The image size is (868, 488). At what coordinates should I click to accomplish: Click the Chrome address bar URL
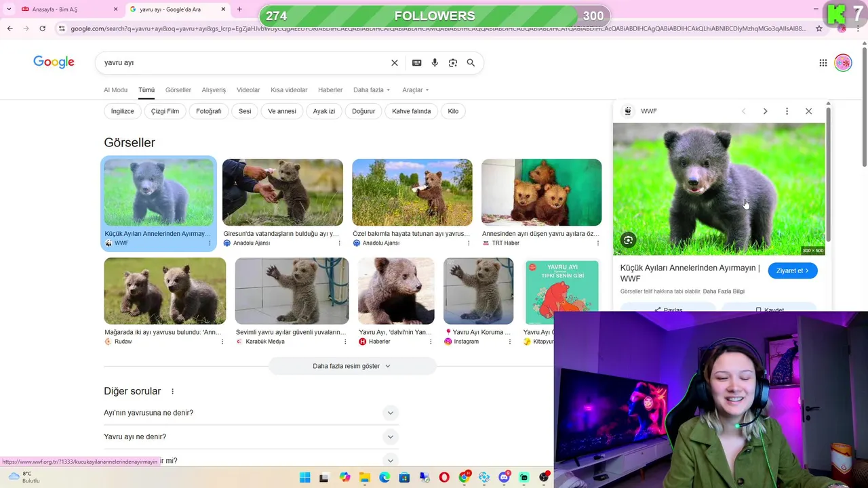(x=438, y=28)
